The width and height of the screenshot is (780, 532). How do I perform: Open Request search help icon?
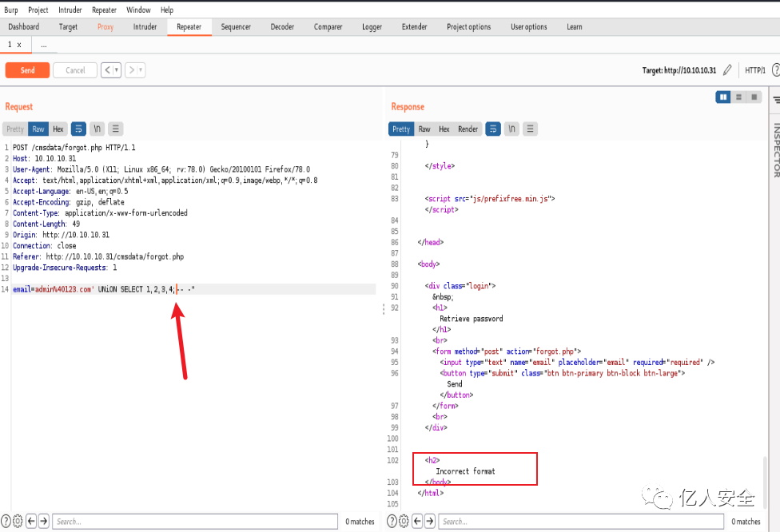pos(6,521)
